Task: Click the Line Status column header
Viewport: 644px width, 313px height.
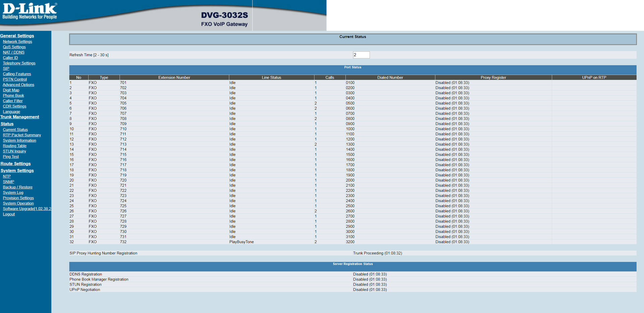Action: click(x=271, y=78)
